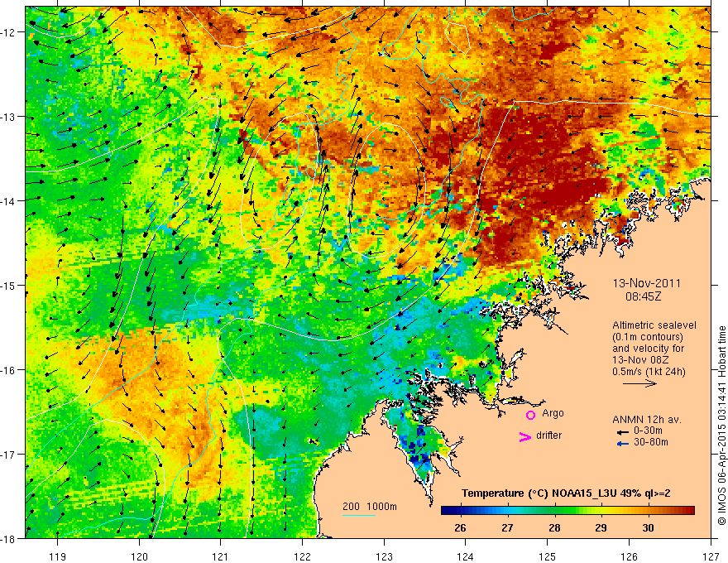Image resolution: width=728 pixels, height=563 pixels.
Task: Click the date text 13-Nov-2011
Action: click(646, 283)
